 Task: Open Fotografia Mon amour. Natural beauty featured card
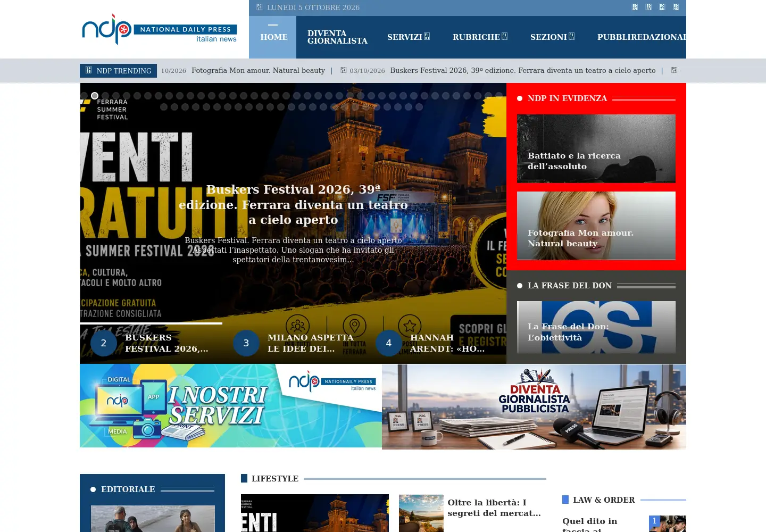(x=596, y=226)
